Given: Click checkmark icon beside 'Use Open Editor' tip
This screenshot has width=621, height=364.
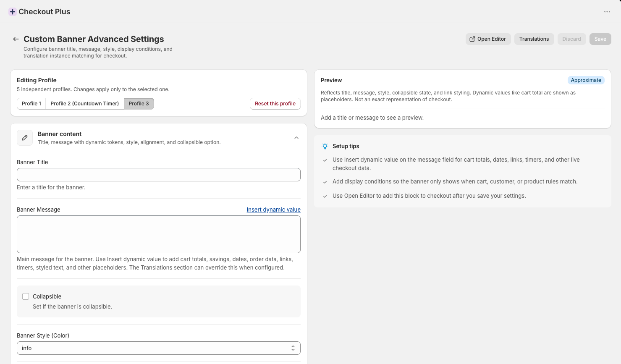Looking at the screenshot, I should point(325,196).
